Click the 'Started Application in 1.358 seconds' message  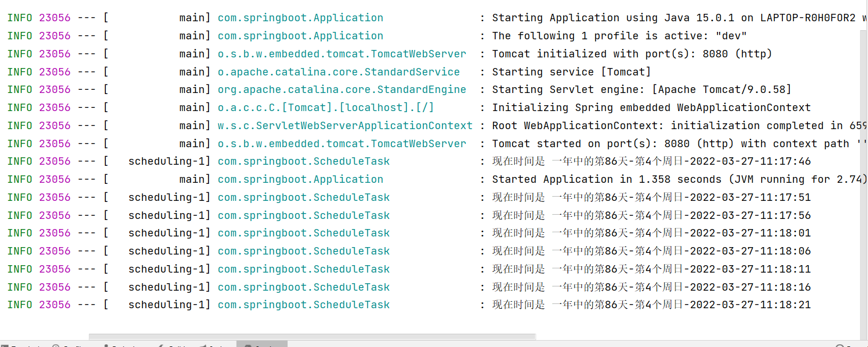point(679,179)
